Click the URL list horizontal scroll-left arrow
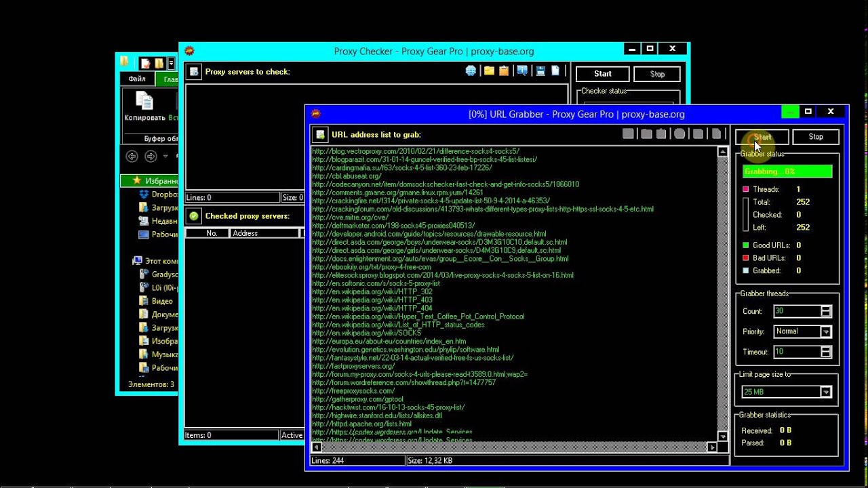The width and height of the screenshot is (868, 488). [315, 447]
